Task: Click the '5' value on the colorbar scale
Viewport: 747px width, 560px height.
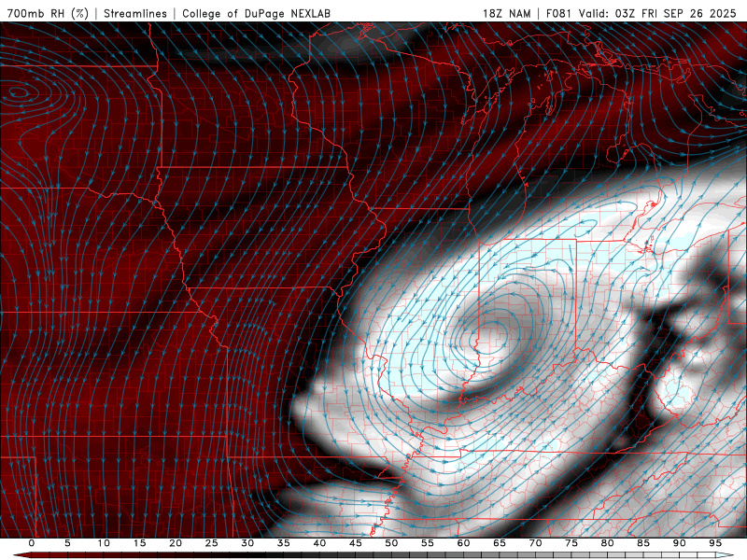Action: click(67, 543)
